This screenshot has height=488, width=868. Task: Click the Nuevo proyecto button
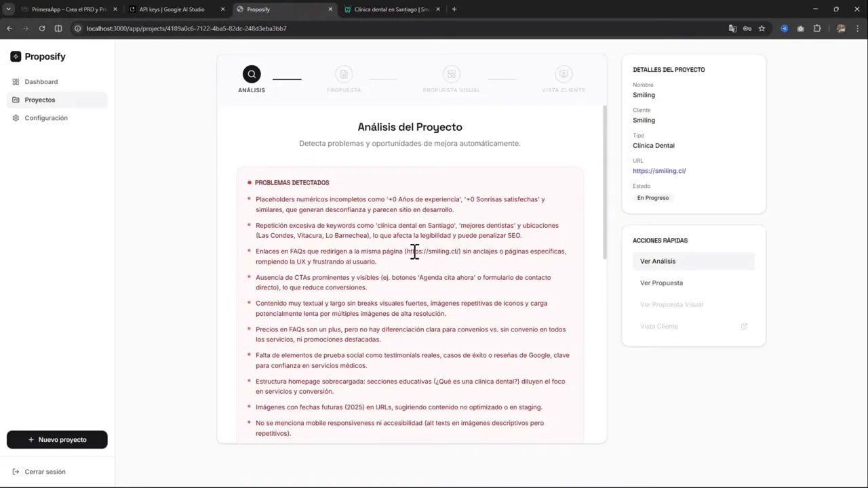57,439
